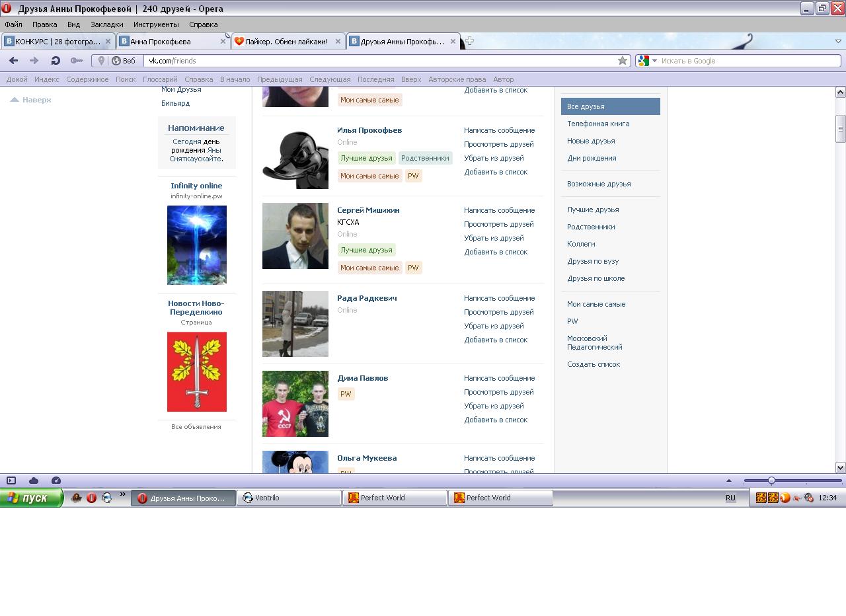
Task: Open Московский Педагогический list
Action: (x=595, y=342)
